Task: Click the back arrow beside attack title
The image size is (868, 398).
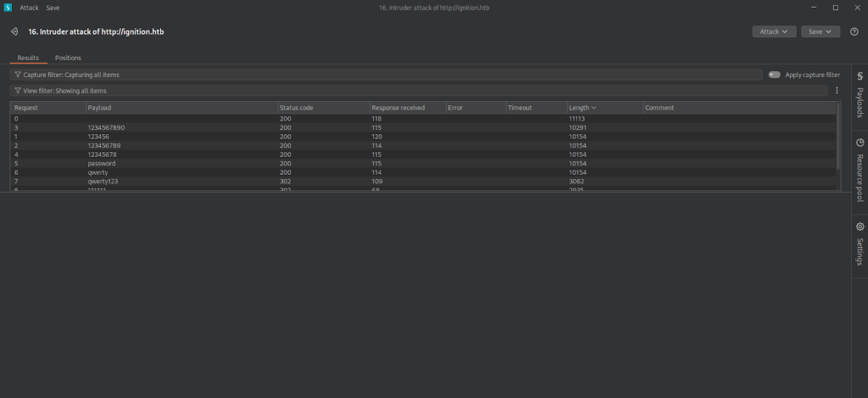Action: tap(14, 31)
